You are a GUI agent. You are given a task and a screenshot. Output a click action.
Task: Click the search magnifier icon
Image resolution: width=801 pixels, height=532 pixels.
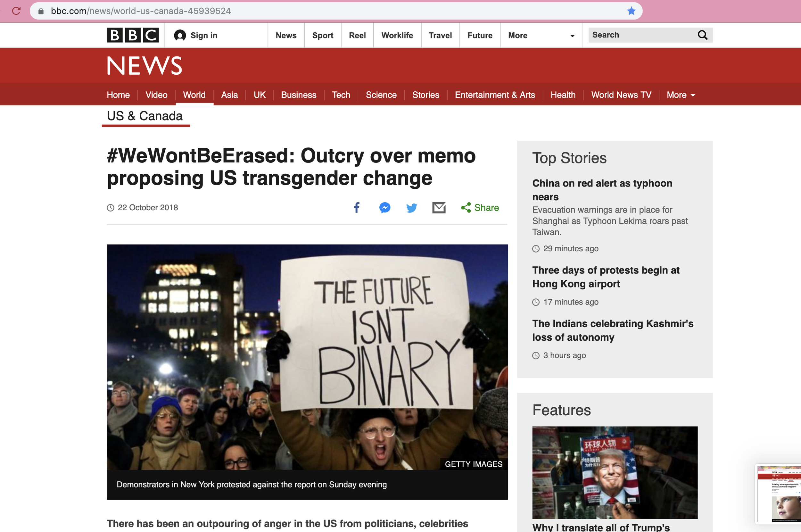(x=702, y=35)
